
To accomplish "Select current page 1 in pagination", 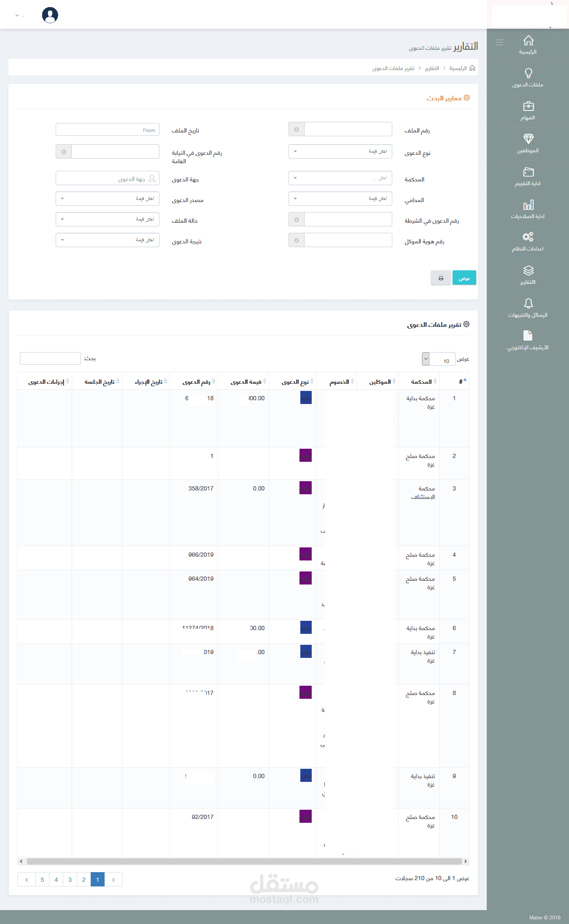I will pyautogui.click(x=97, y=879).
